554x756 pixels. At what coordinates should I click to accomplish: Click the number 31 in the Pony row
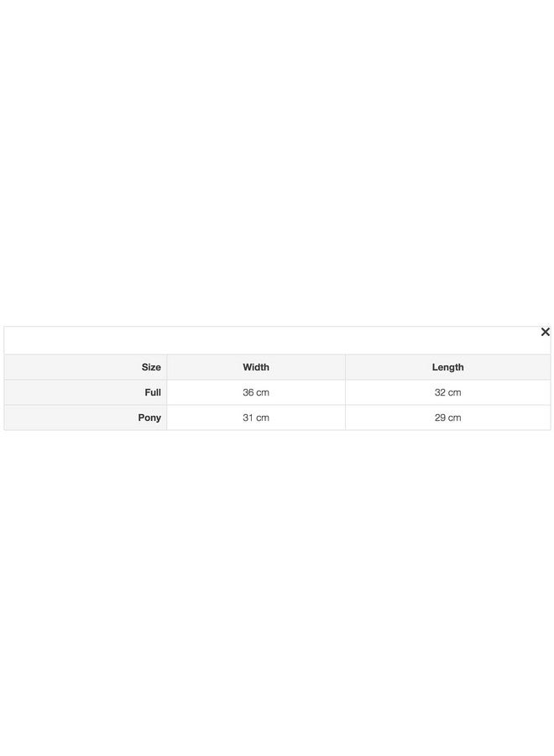click(248, 417)
